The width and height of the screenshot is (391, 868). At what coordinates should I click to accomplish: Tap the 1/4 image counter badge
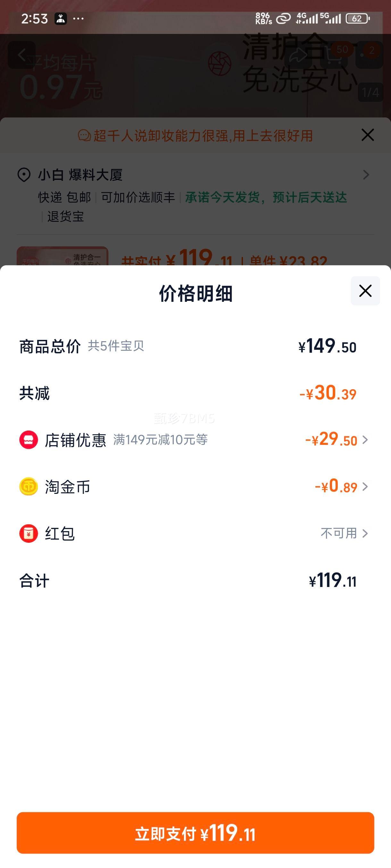click(x=370, y=92)
